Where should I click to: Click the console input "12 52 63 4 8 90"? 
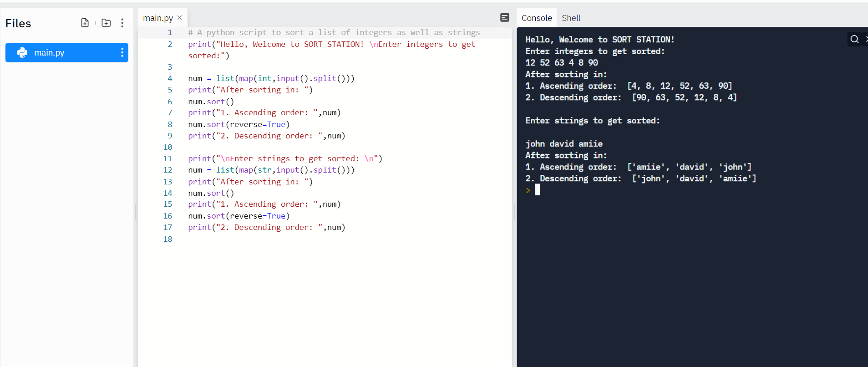(x=562, y=62)
